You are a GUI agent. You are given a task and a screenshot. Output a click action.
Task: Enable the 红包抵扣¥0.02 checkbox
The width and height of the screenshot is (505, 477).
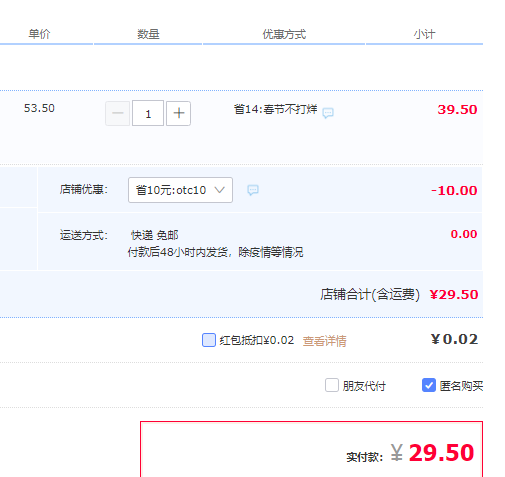[x=209, y=340]
